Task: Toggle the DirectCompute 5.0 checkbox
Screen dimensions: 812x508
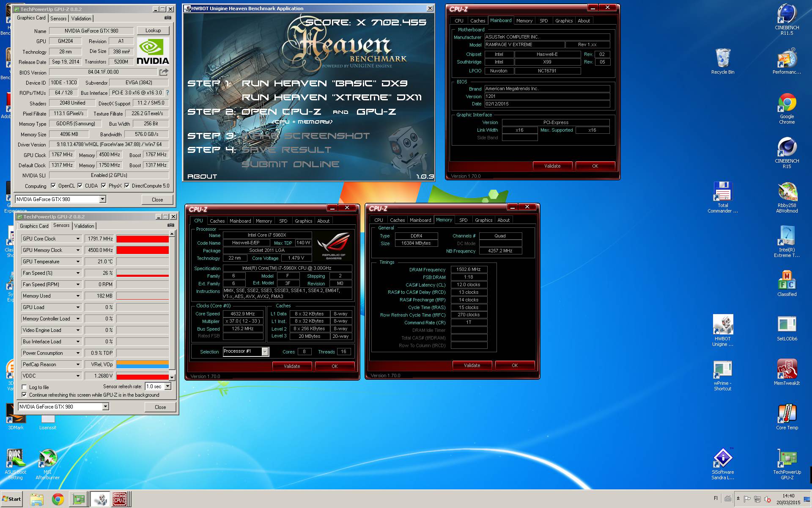Action: point(127,185)
